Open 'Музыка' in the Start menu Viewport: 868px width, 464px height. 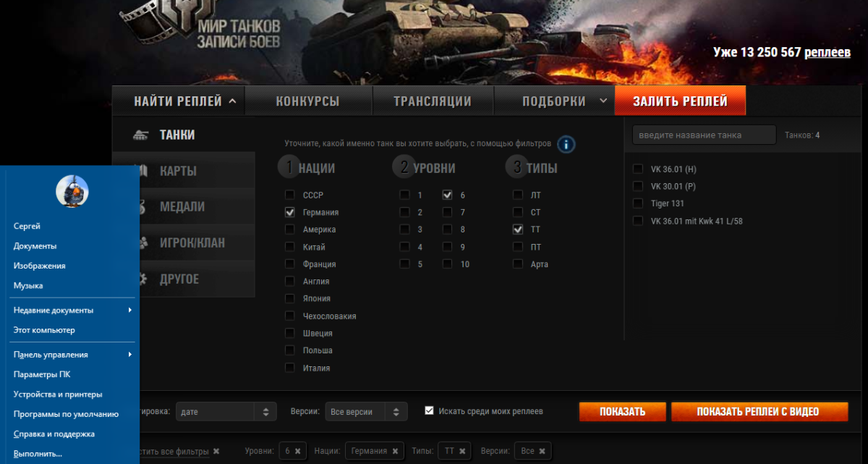[x=28, y=285]
